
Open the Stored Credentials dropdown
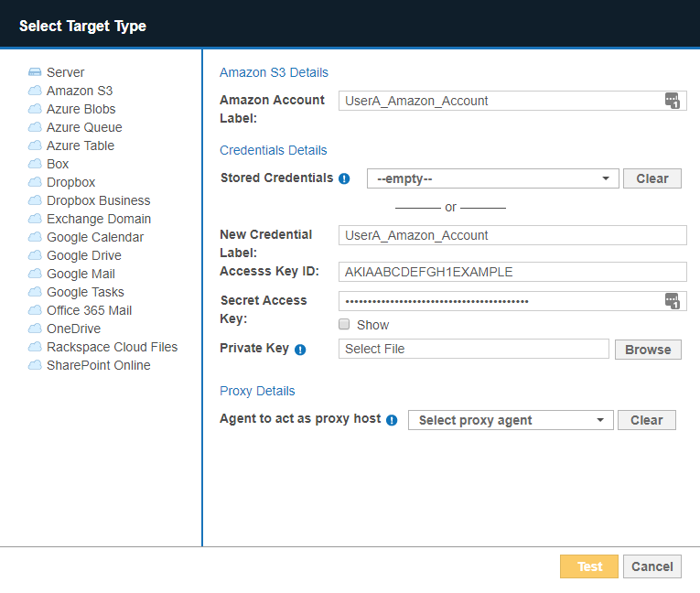pyautogui.click(x=492, y=178)
